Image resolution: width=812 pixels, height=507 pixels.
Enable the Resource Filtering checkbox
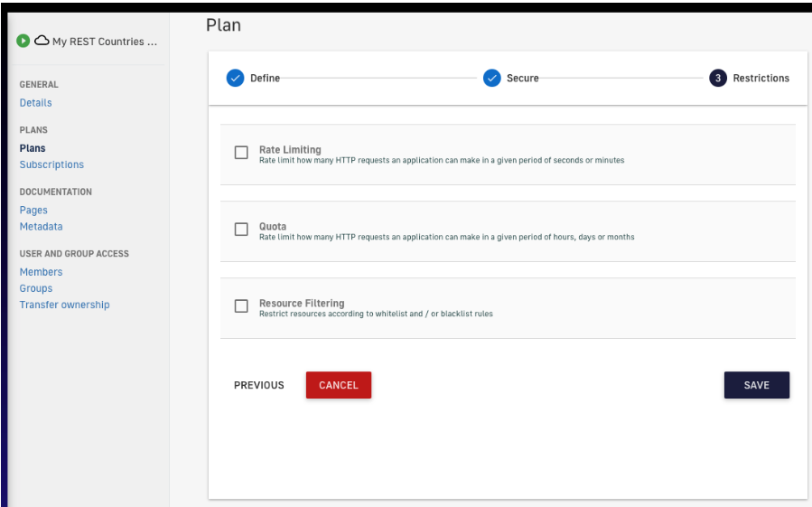(241, 306)
